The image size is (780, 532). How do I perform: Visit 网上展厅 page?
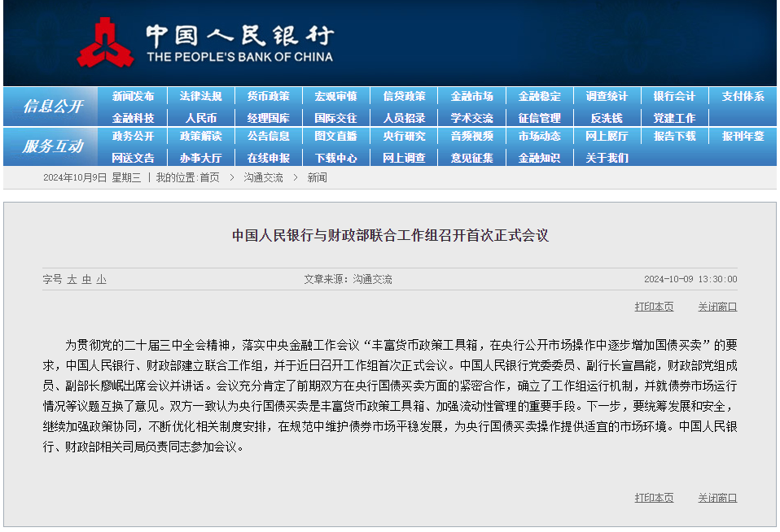(607, 136)
